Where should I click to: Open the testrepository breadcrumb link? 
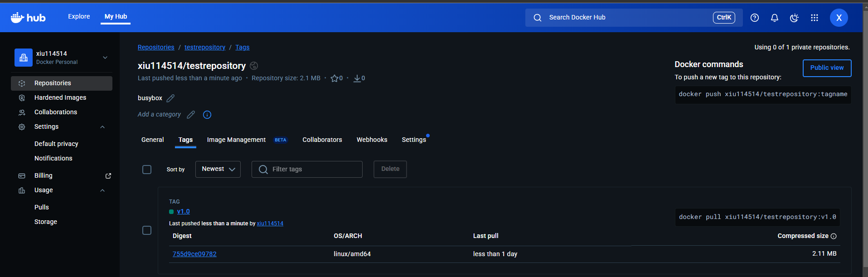(205, 47)
